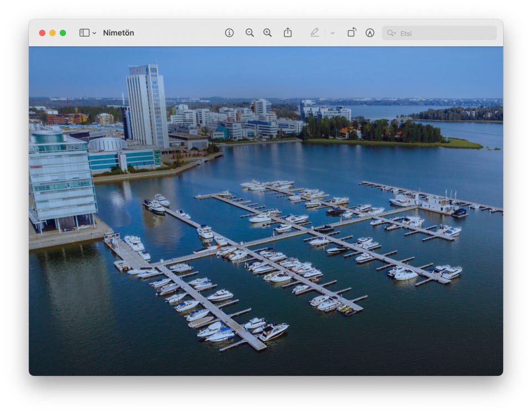
Task: Expand the highlight pen options chevron
Action: 332,33
